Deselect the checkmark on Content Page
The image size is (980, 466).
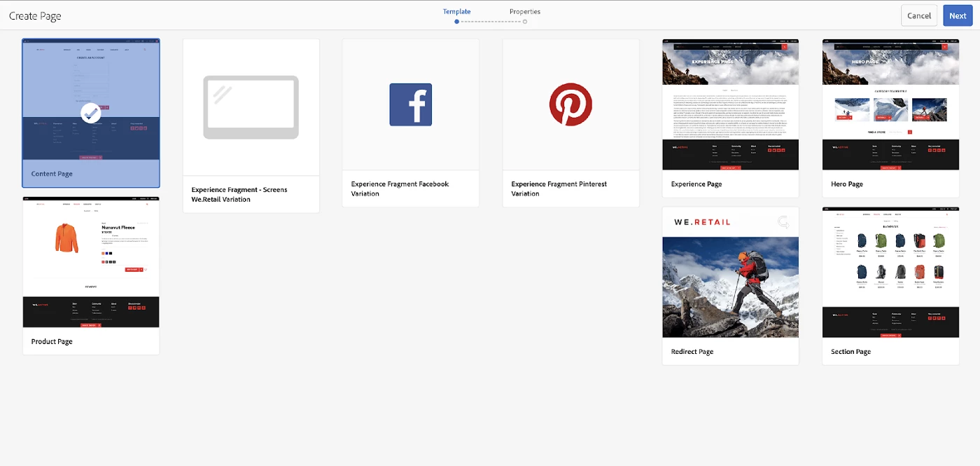(x=90, y=113)
